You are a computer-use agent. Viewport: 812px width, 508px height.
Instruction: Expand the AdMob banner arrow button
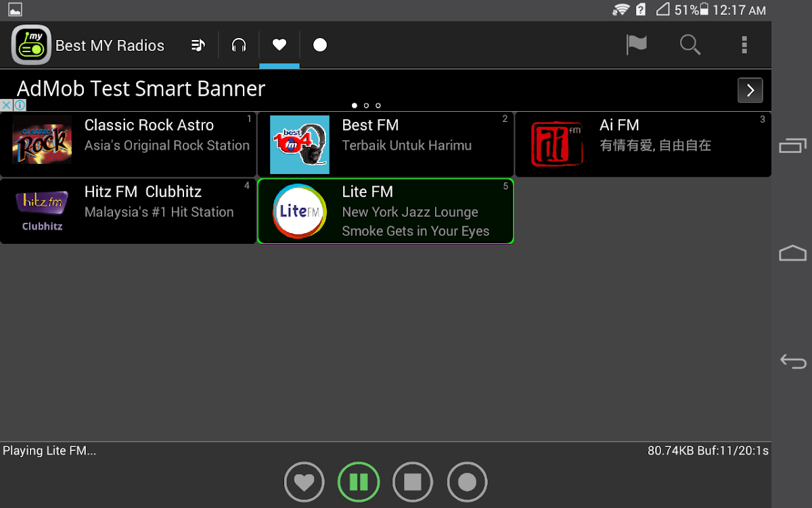pyautogui.click(x=750, y=90)
